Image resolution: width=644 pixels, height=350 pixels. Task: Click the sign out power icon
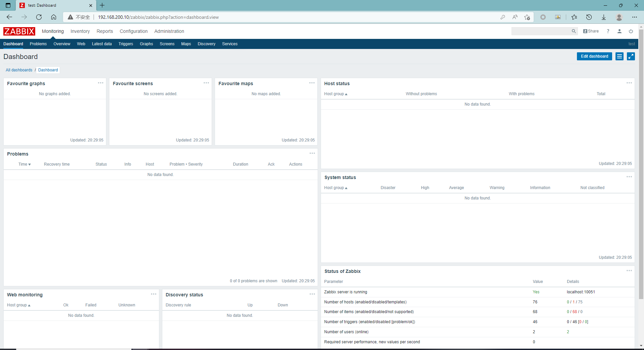(631, 31)
